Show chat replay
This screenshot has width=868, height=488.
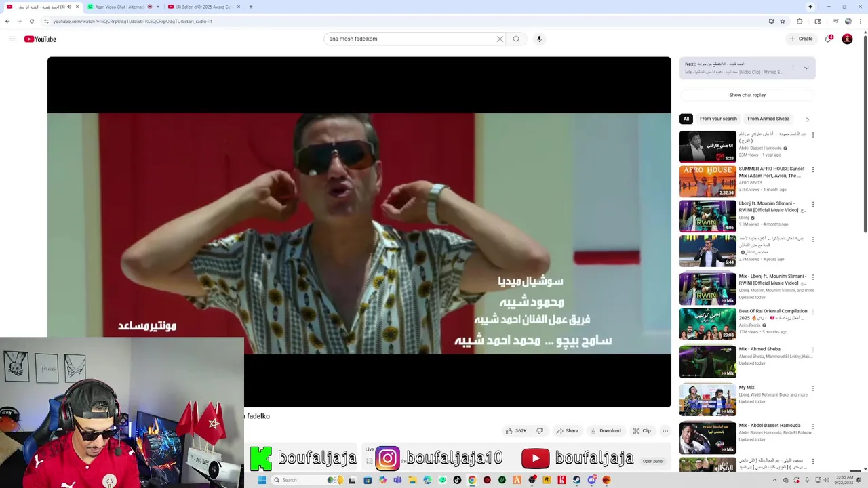tap(747, 95)
